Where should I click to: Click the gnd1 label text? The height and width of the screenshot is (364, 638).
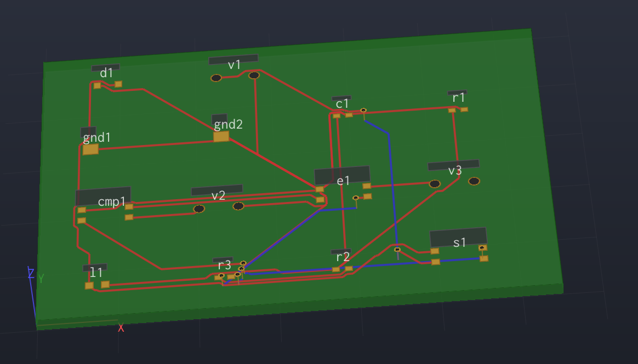tap(97, 137)
